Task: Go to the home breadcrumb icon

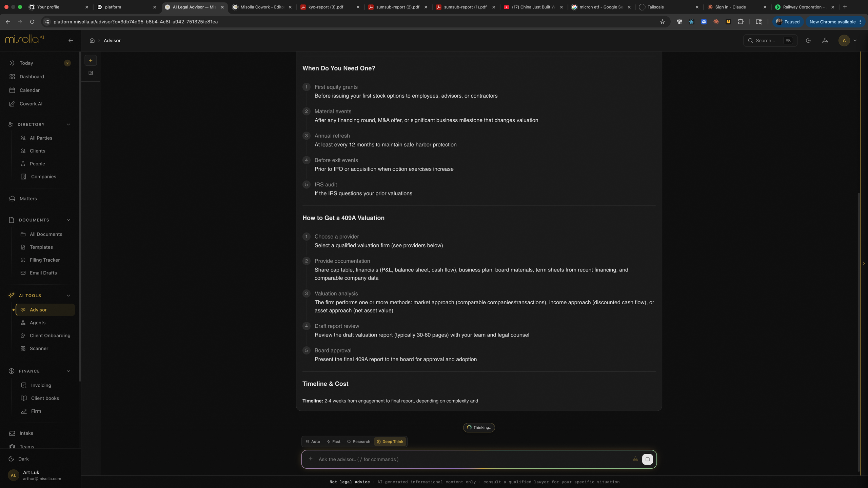Action: pos(92,41)
